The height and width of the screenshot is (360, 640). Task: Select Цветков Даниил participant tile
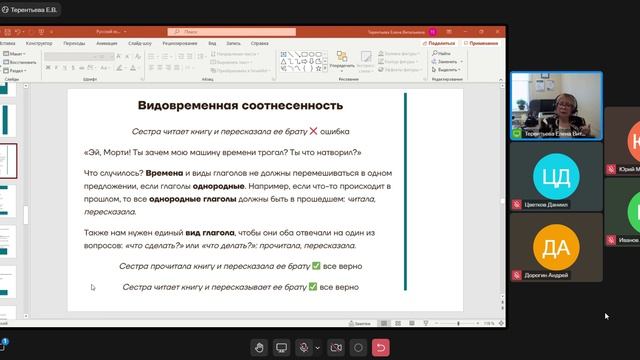556,177
